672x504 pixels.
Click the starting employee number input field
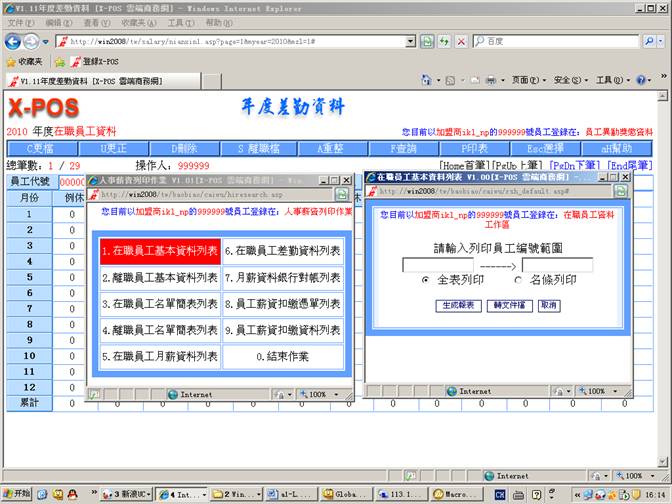[x=438, y=265]
